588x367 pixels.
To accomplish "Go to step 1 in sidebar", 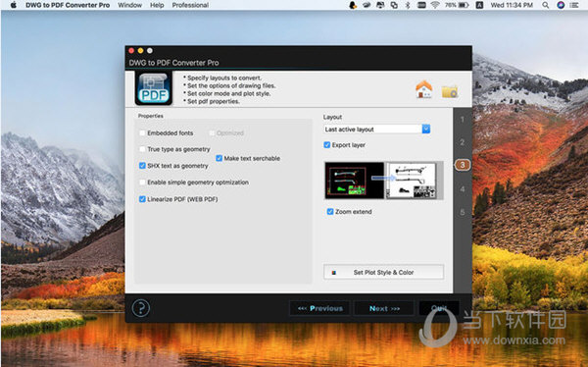I will 463,120.
